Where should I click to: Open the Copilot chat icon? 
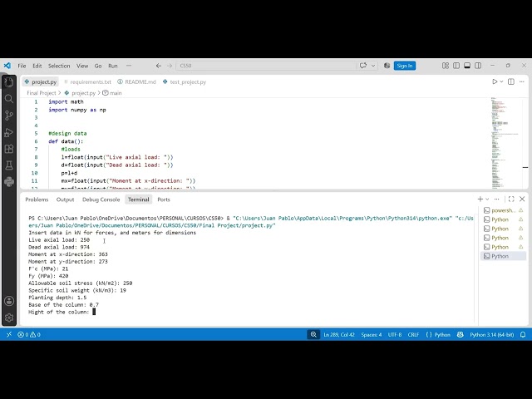point(363,66)
